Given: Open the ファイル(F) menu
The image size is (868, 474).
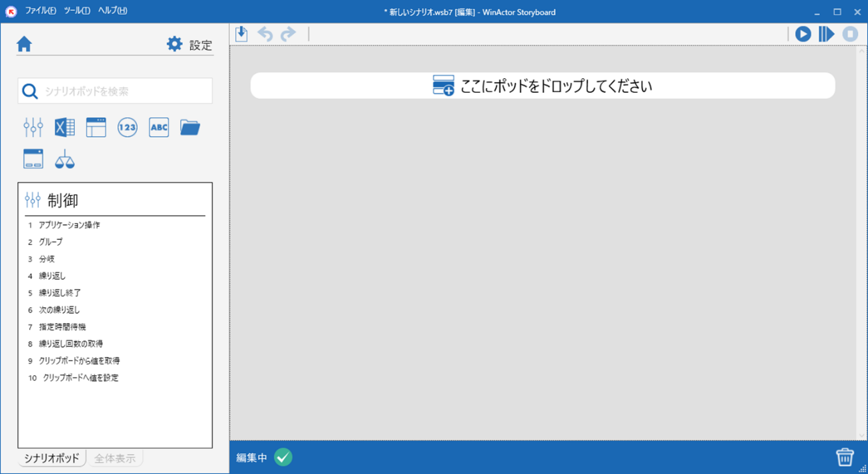Looking at the screenshot, I should pos(40,11).
